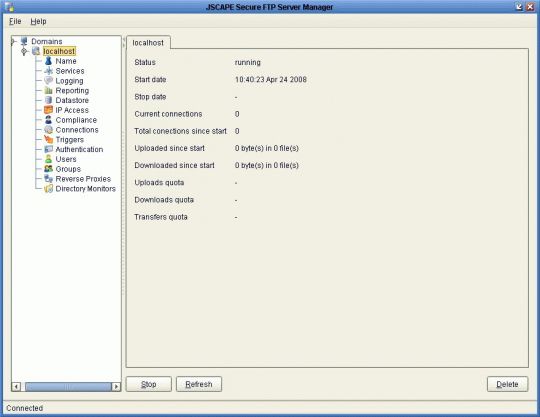The image size is (540, 417).
Task: Click the 'Uploaded since start' label
Action: [x=169, y=148]
